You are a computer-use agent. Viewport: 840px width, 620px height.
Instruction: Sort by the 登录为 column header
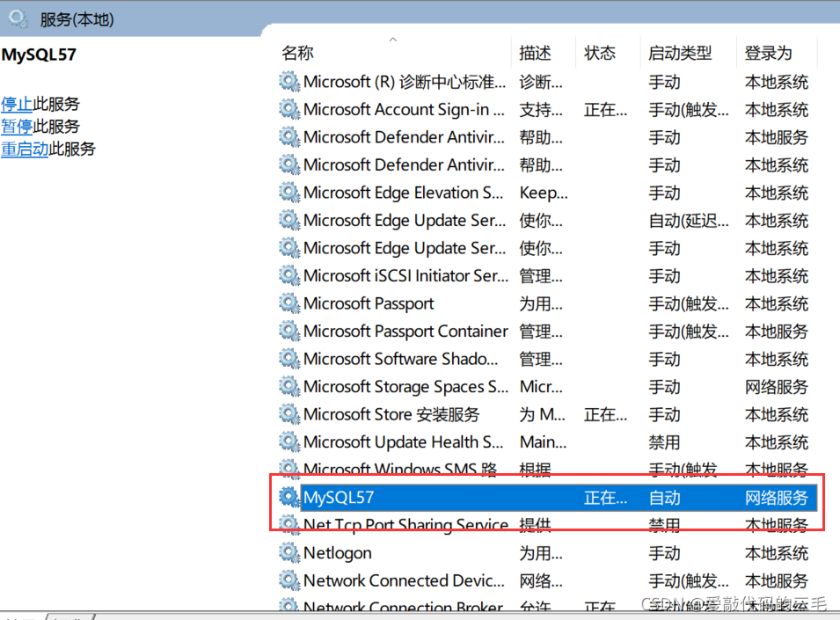coord(768,53)
